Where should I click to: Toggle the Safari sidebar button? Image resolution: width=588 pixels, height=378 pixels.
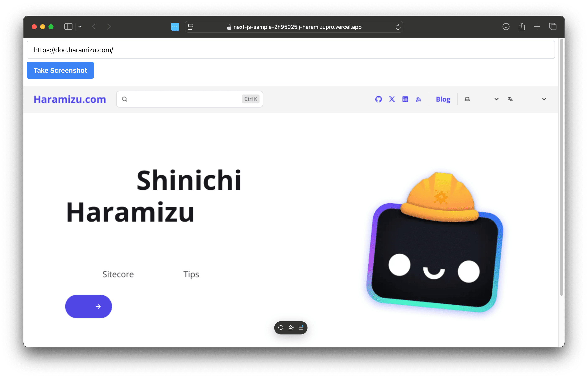pyautogui.click(x=68, y=27)
